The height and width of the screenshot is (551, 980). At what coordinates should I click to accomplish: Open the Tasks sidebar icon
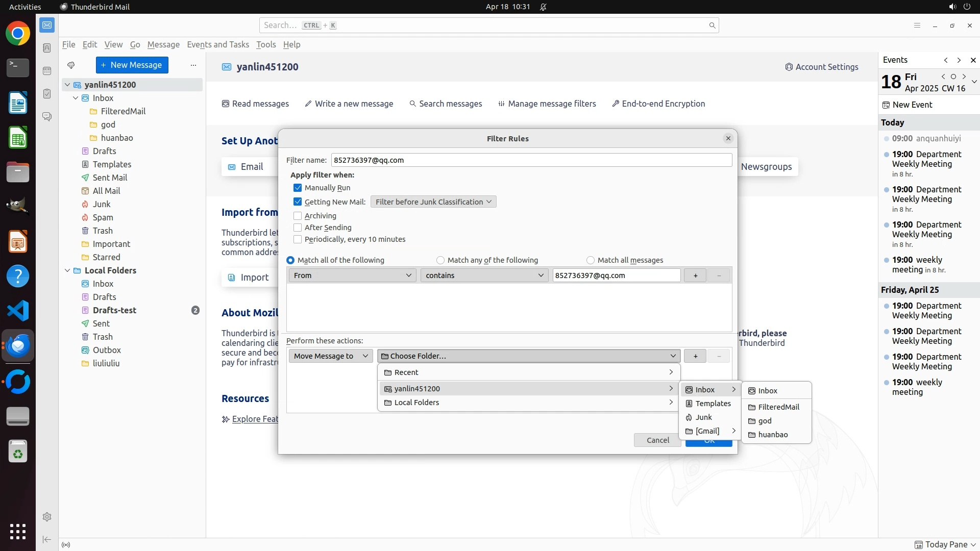tap(47, 94)
